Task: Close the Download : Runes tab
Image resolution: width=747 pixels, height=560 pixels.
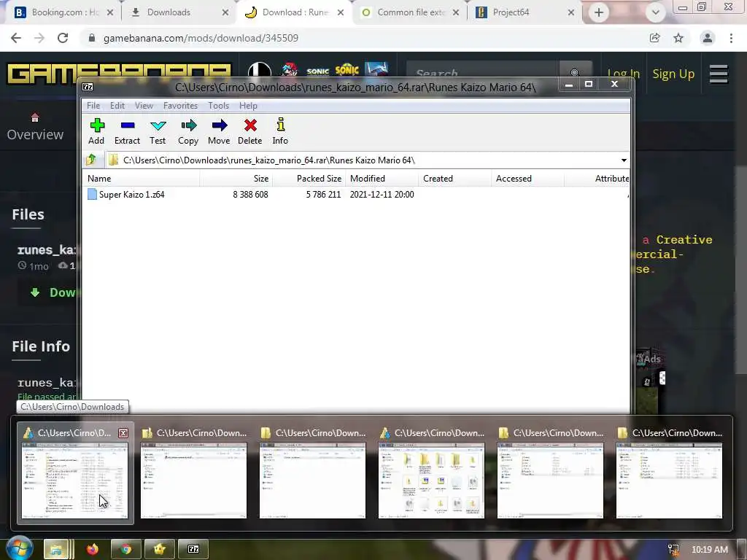Action: pyautogui.click(x=341, y=12)
